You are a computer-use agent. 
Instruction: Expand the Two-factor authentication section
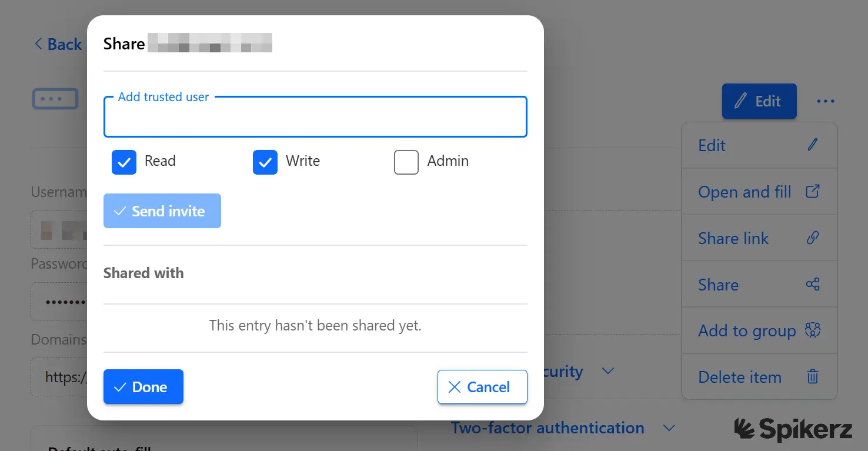pos(670,428)
